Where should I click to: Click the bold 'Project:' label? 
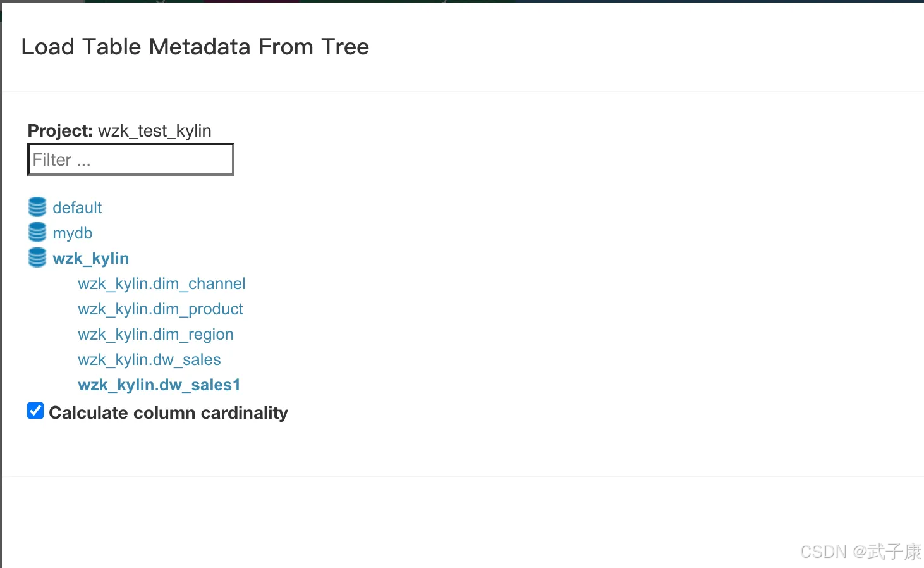tap(60, 131)
